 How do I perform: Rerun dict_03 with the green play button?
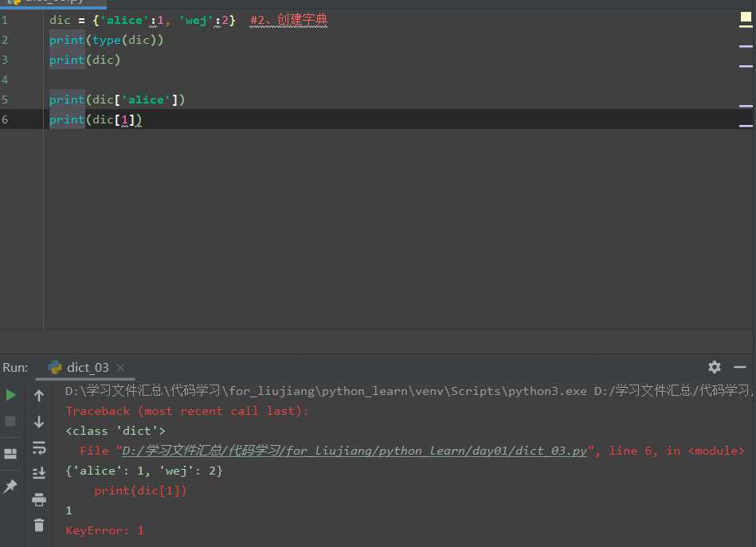coord(10,395)
